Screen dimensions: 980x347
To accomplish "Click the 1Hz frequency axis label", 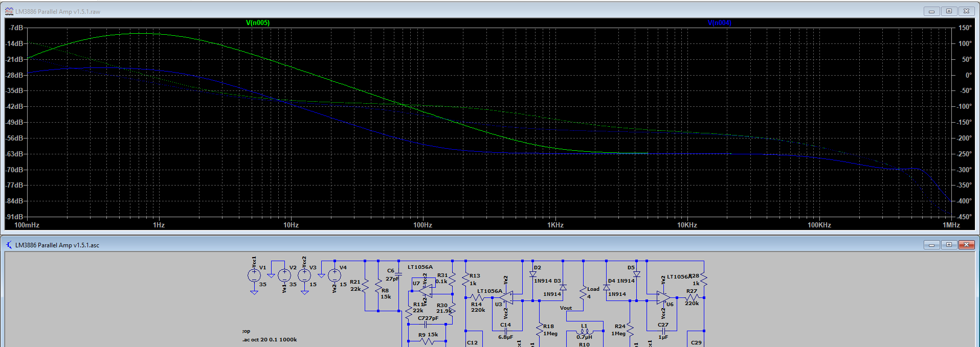I will tap(159, 225).
